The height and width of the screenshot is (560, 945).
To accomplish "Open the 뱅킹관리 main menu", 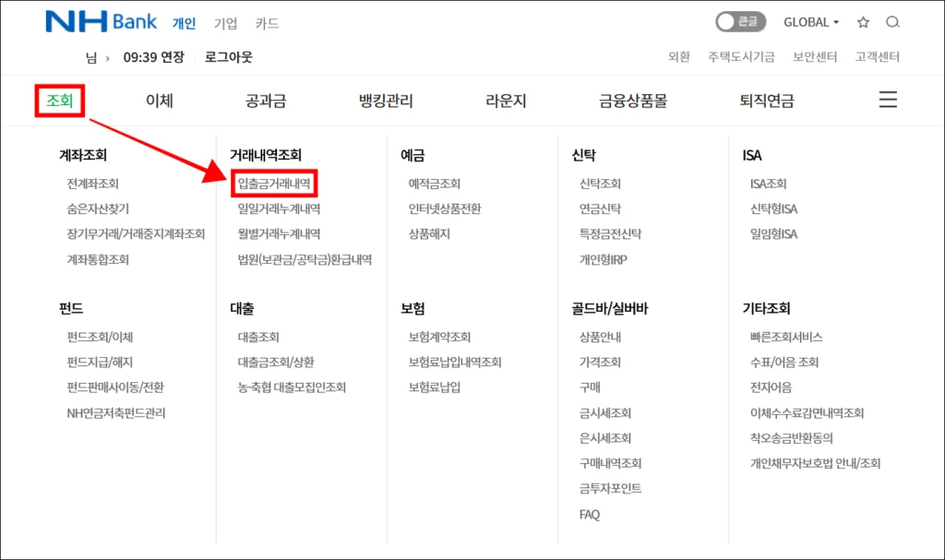I will 386,101.
